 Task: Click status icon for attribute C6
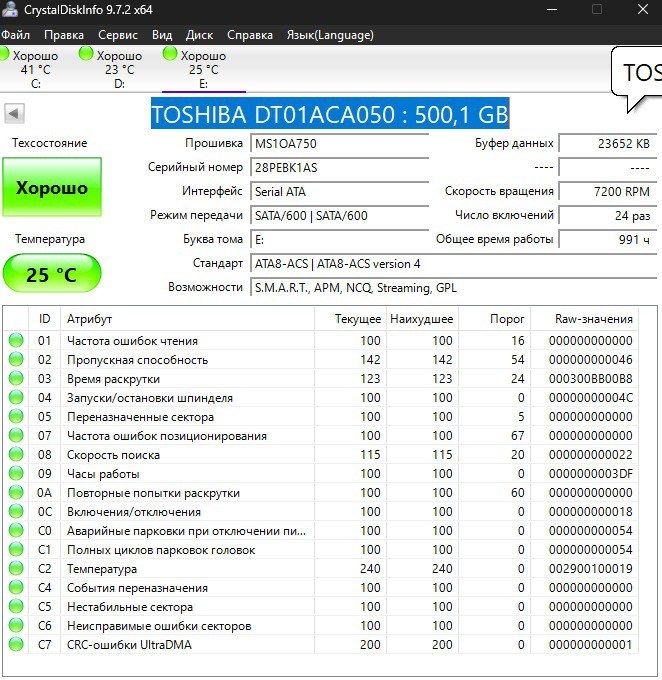pos(16,625)
